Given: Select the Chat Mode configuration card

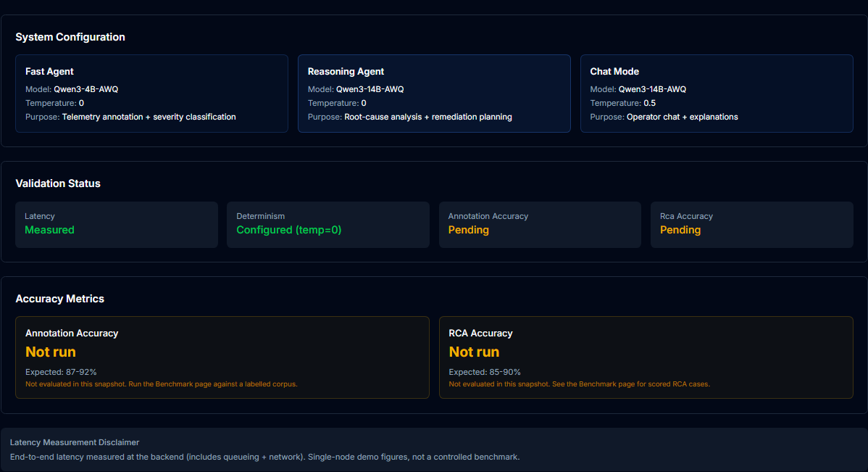Looking at the screenshot, I should point(717,94).
